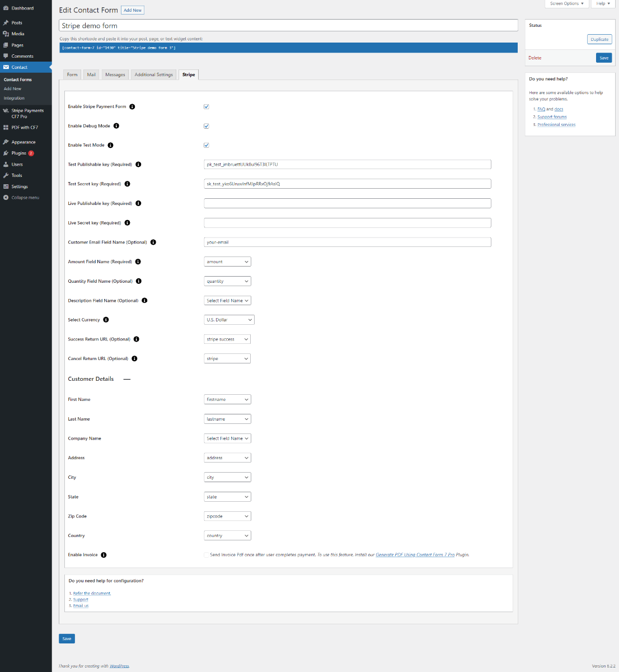Open the Select Currency dropdown

pos(229,320)
